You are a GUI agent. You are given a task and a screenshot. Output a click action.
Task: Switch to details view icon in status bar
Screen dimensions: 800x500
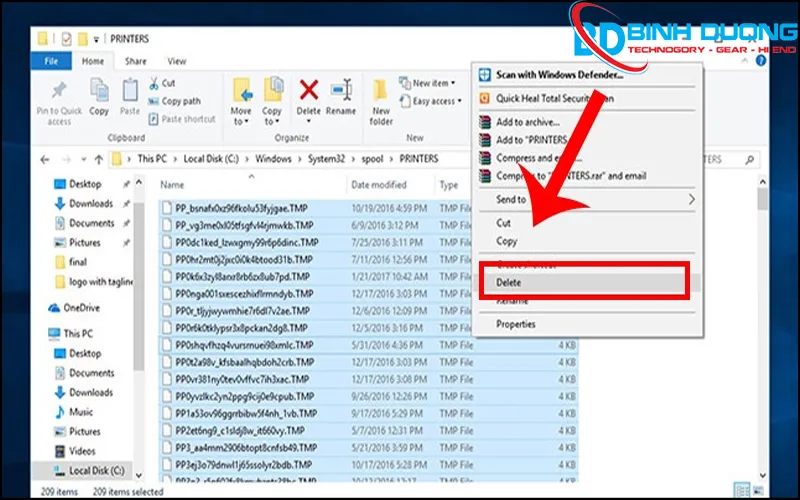point(742,489)
